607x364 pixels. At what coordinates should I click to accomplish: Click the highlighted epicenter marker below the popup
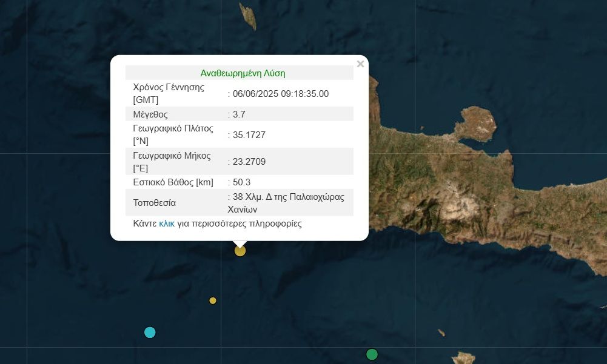click(x=240, y=250)
